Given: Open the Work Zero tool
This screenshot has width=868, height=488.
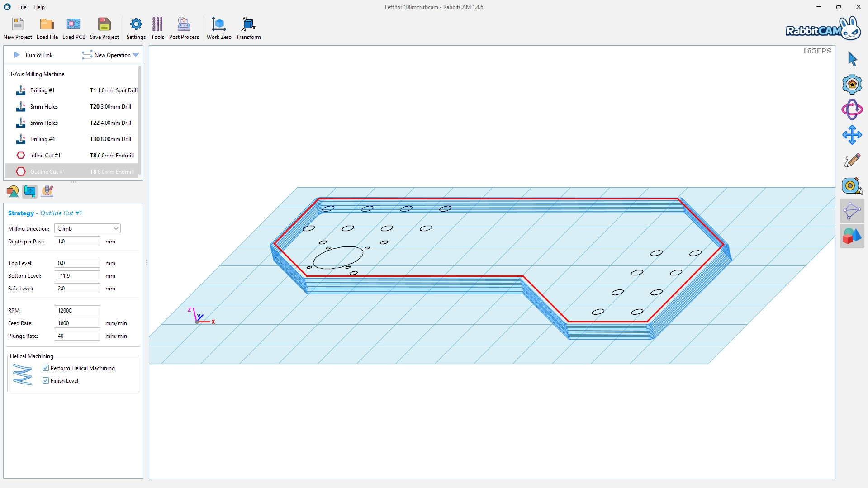Looking at the screenshot, I should (219, 28).
